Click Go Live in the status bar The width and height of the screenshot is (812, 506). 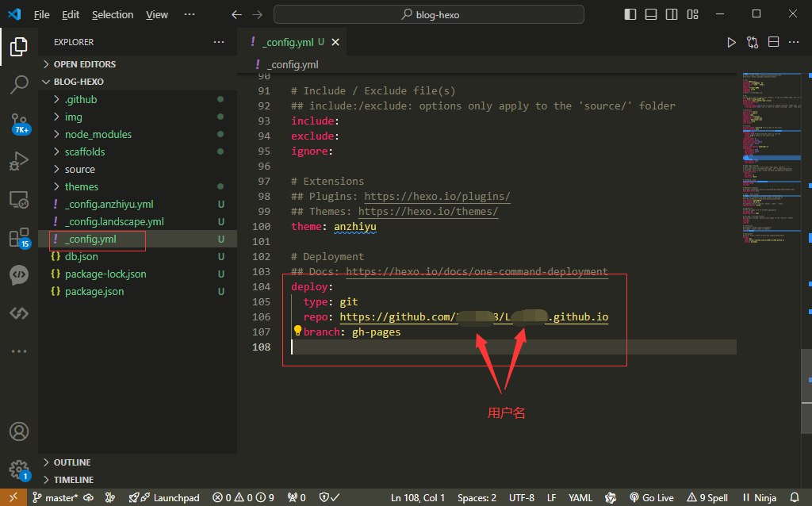pos(651,497)
